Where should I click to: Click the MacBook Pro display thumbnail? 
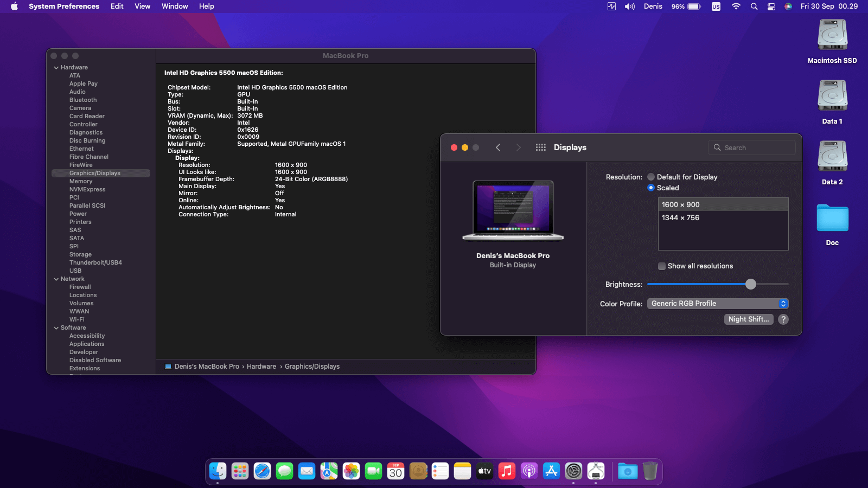[x=513, y=210]
